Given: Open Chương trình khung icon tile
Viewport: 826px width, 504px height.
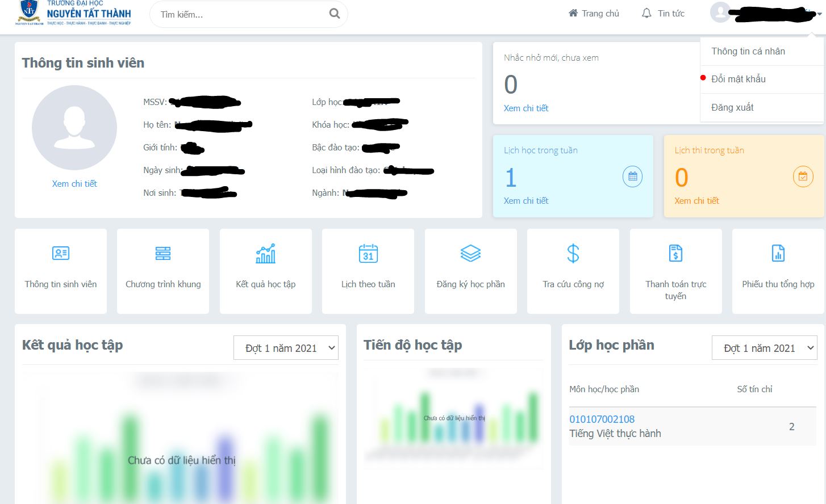Looking at the screenshot, I should (x=163, y=253).
